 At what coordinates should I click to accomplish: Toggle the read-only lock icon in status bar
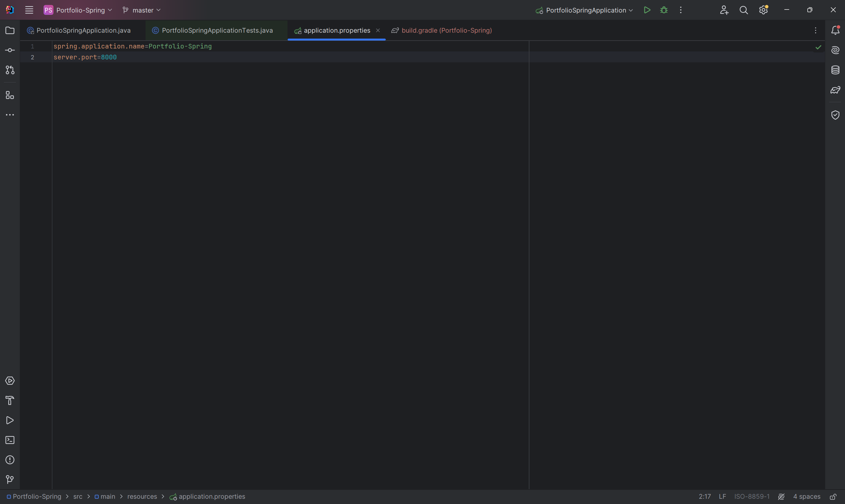[x=833, y=497]
